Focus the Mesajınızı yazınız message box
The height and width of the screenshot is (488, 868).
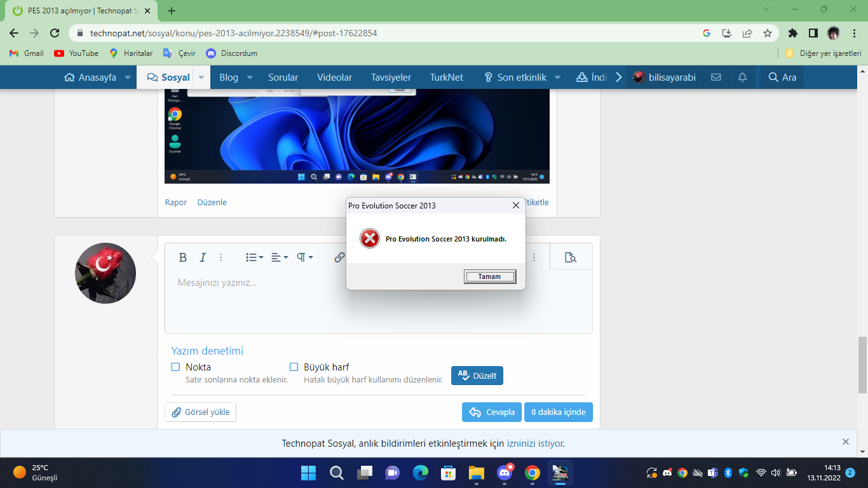pos(378,301)
